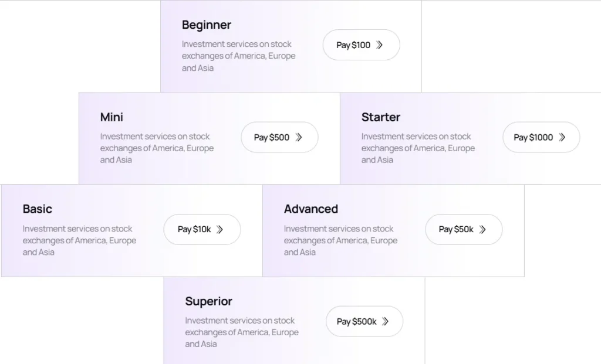Viewport: 601px width, 364px height.
Task: Click double chevron icon beside Pay $1000
Action: click(x=562, y=137)
